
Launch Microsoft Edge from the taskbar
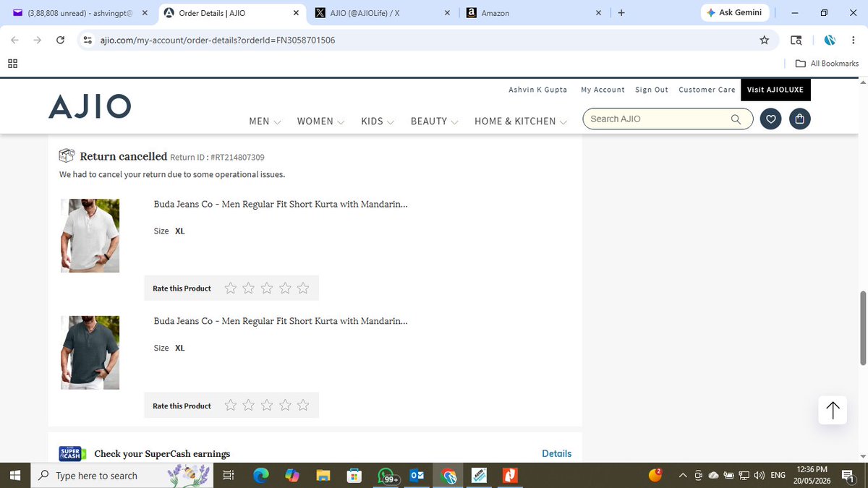click(x=260, y=476)
